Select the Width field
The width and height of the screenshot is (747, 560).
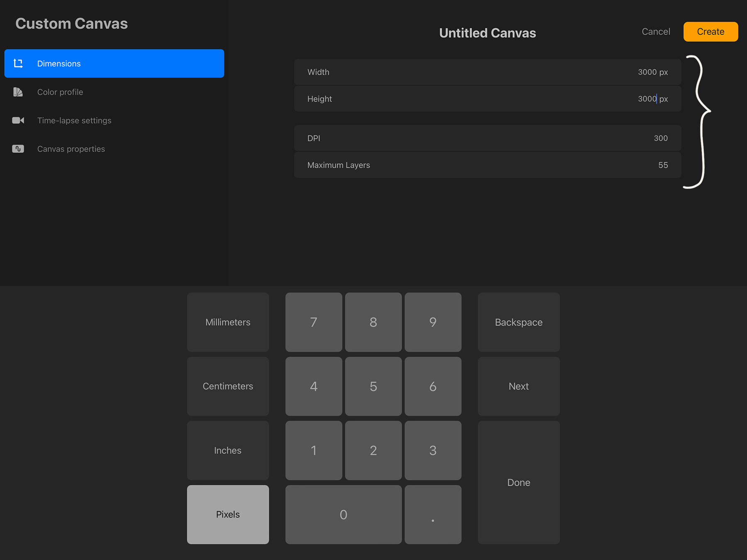[488, 72]
